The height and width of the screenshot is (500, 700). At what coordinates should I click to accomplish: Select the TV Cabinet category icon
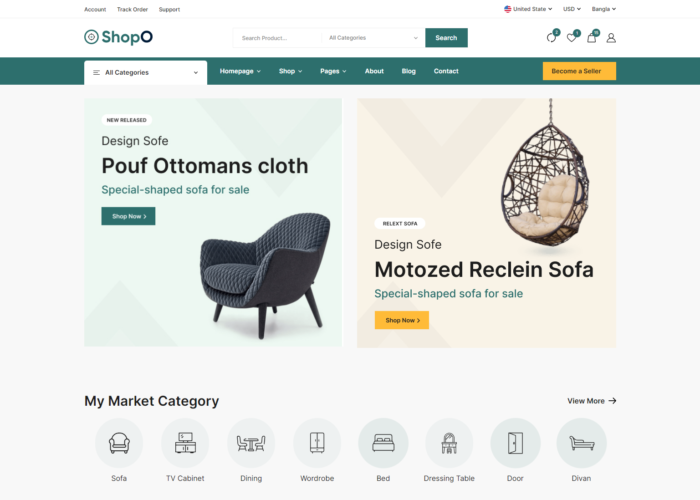tap(185, 443)
